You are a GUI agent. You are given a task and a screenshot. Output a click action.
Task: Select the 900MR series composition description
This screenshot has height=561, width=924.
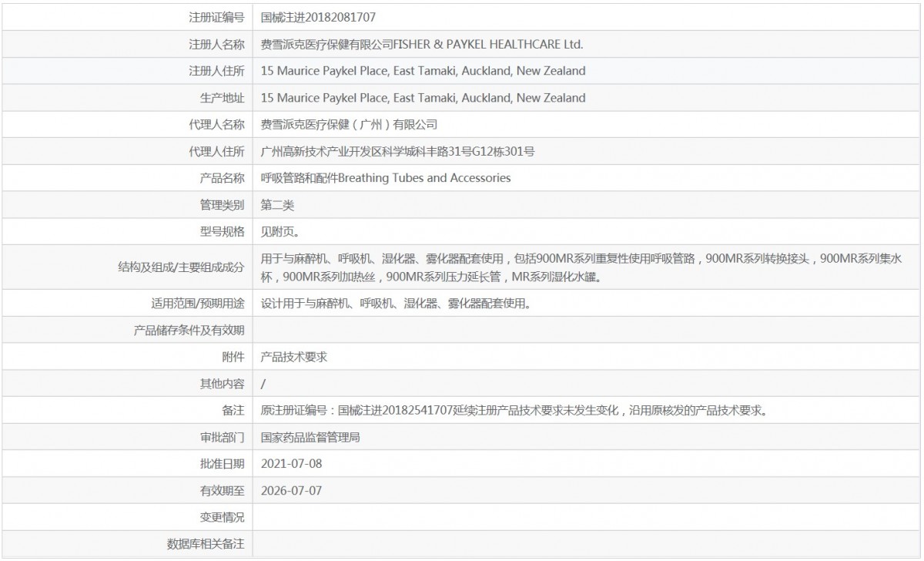(581, 267)
